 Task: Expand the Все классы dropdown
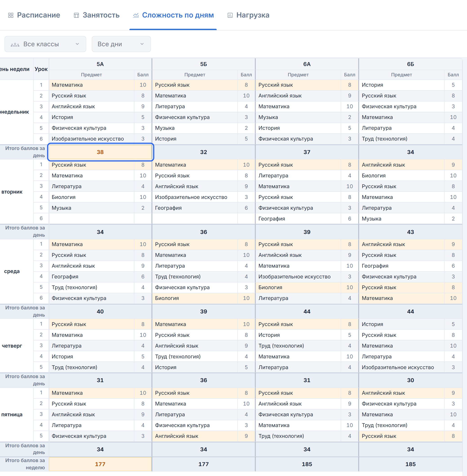click(45, 44)
